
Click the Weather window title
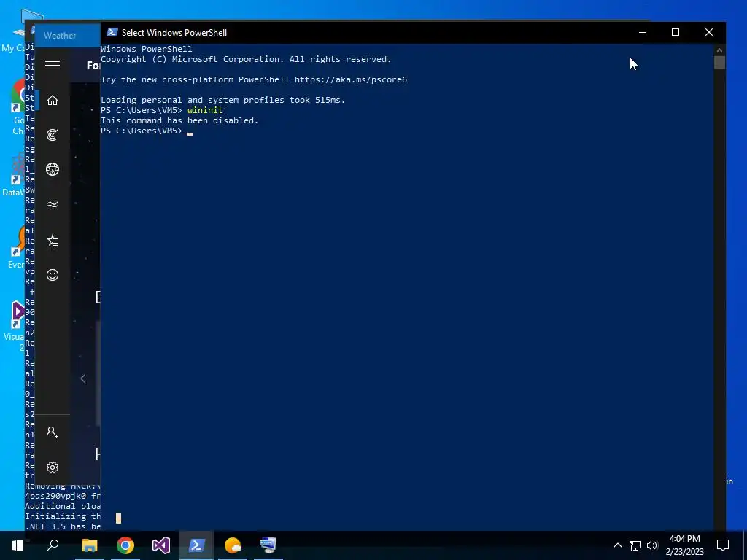click(60, 36)
